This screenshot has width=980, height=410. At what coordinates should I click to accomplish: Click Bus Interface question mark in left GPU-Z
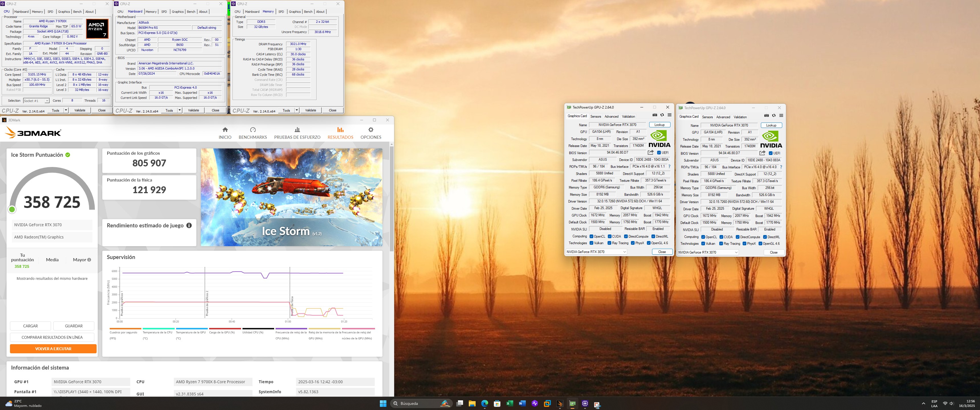[669, 167]
